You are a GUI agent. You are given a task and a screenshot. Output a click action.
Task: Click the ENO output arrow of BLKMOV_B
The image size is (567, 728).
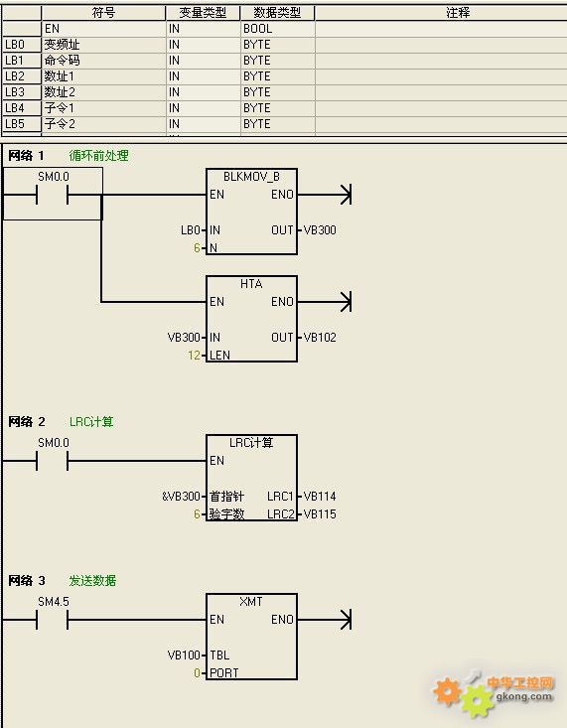[x=346, y=195]
